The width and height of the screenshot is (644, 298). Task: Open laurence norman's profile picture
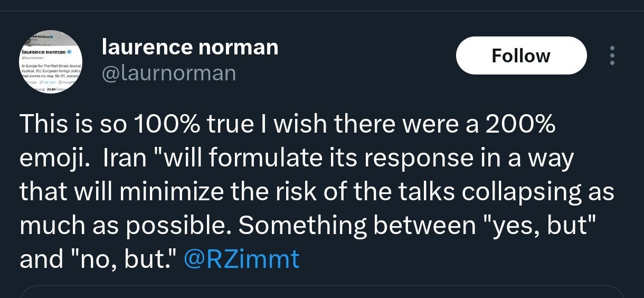51,63
